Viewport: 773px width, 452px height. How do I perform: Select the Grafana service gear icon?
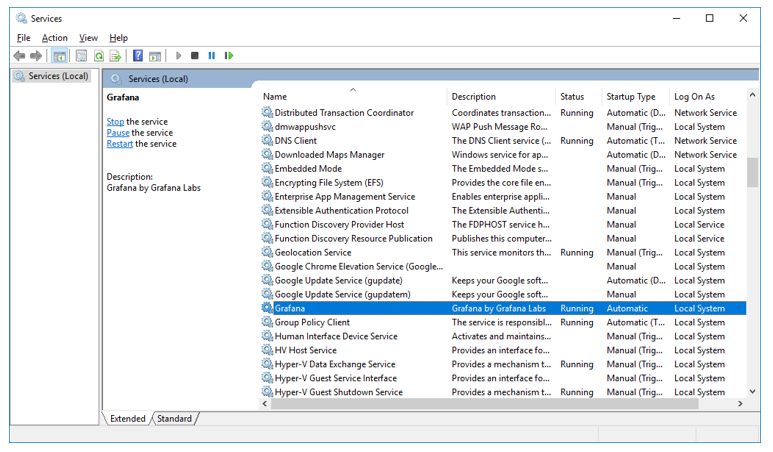267,308
